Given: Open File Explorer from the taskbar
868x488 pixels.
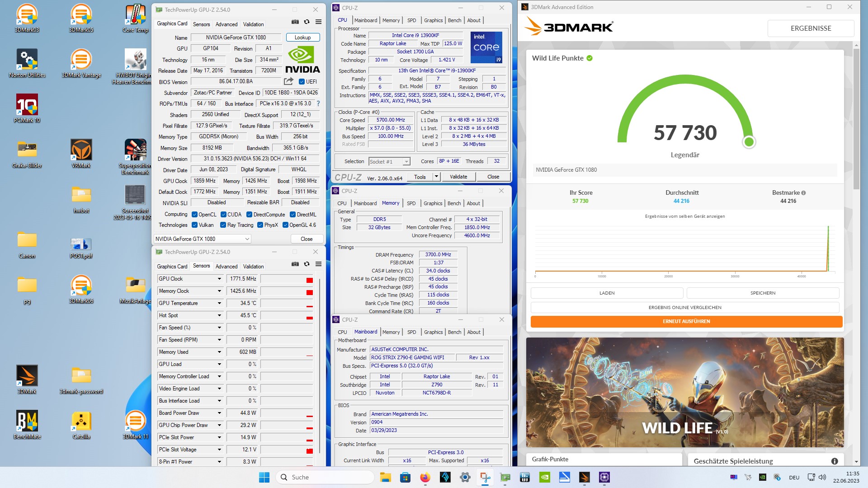Looking at the screenshot, I should [x=385, y=477].
